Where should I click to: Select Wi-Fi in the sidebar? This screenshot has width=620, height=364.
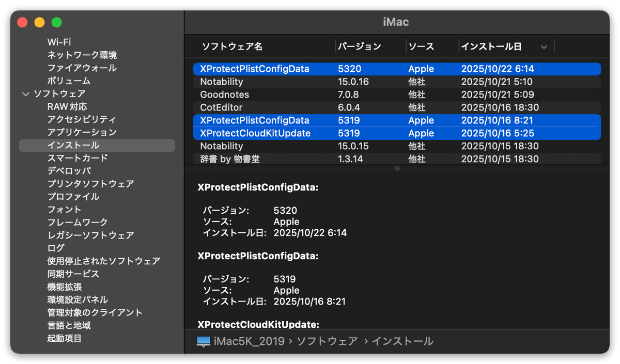pyautogui.click(x=59, y=42)
